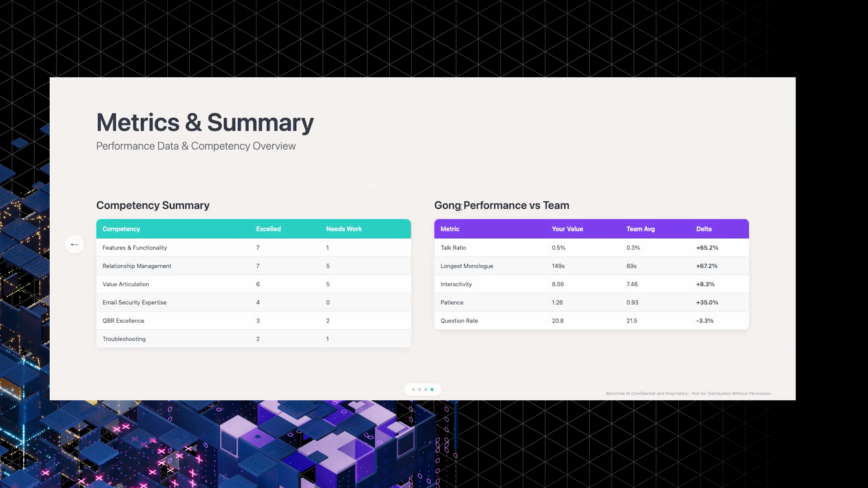Click Excelled value for Troubleshooting row
The width and height of the screenshot is (868, 488).
(x=258, y=339)
